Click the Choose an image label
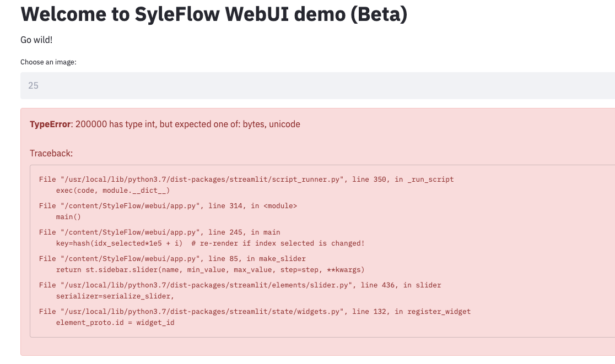615x364 pixels. 48,62
